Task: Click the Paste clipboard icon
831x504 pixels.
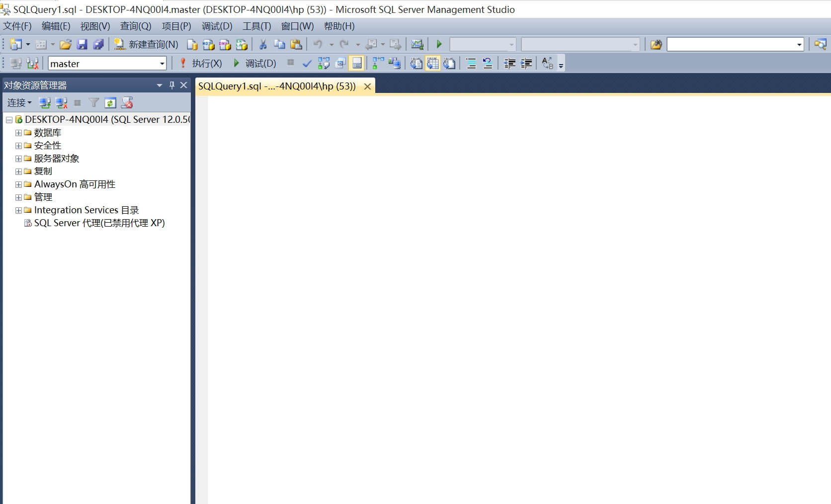Action: (296, 45)
